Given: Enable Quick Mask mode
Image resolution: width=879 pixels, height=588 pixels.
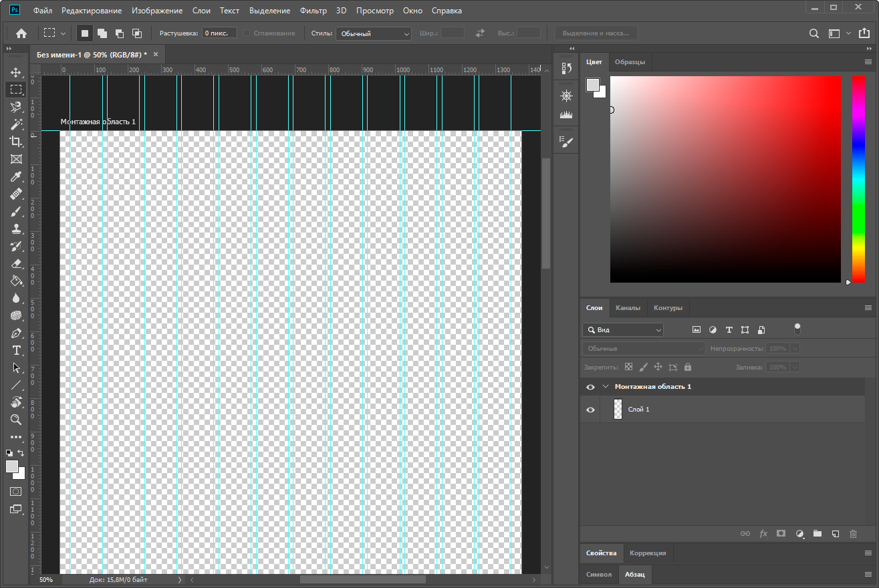Looking at the screenshot, I should (15, 491).
